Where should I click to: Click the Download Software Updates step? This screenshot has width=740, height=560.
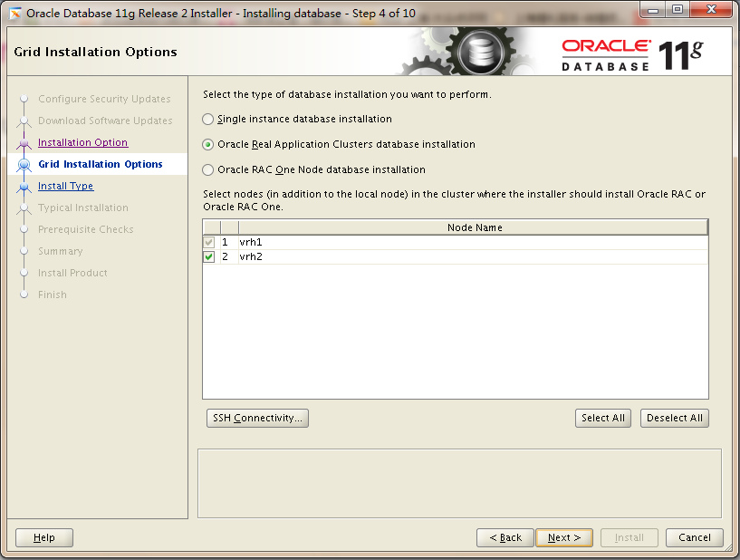click(x=105, y=121)
